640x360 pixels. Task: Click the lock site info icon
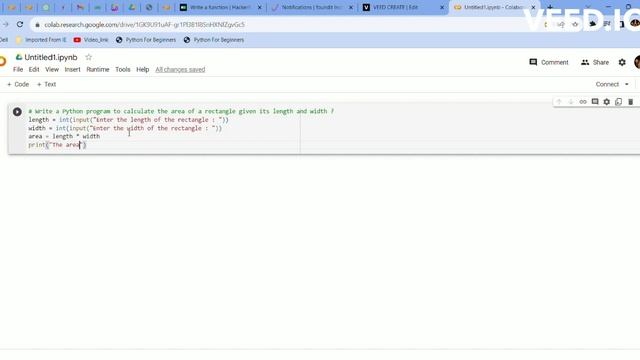37,25
